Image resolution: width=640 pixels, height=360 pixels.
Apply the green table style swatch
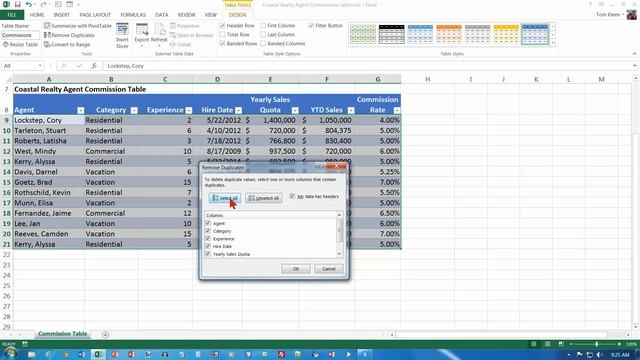pyautogui.click(x=362, y=34)
